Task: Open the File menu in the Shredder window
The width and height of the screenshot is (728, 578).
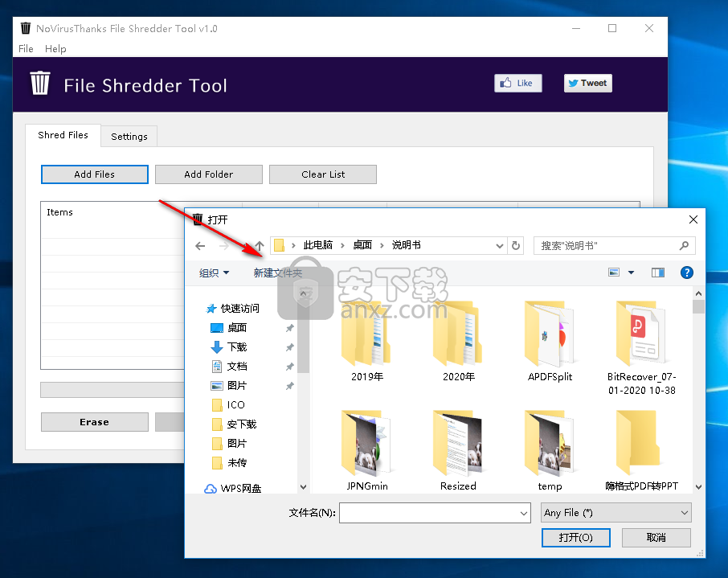Action: click(26, 49)
